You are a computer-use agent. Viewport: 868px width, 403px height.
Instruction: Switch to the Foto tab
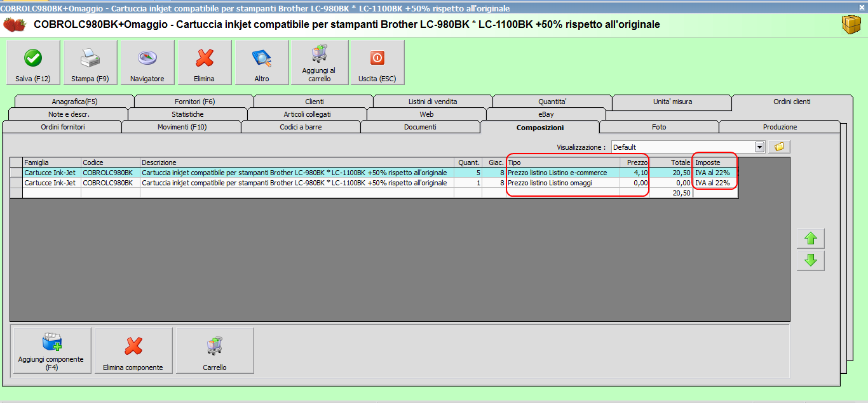pyautogui.click(x=659, y=127)
